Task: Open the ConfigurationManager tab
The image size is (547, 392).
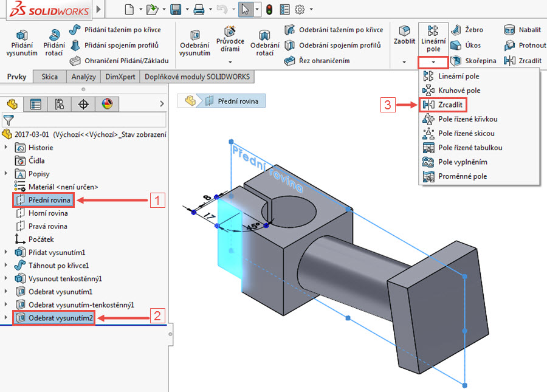Action: tap(60, 104)
